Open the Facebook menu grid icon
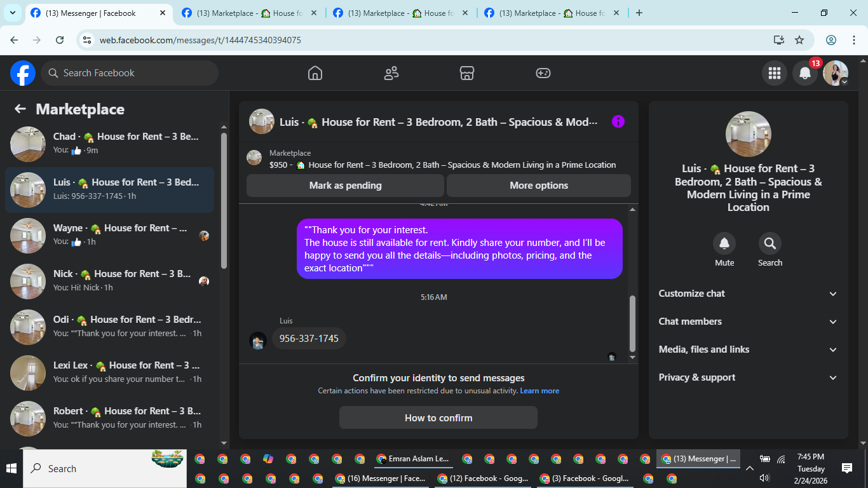 click(774, 73)
